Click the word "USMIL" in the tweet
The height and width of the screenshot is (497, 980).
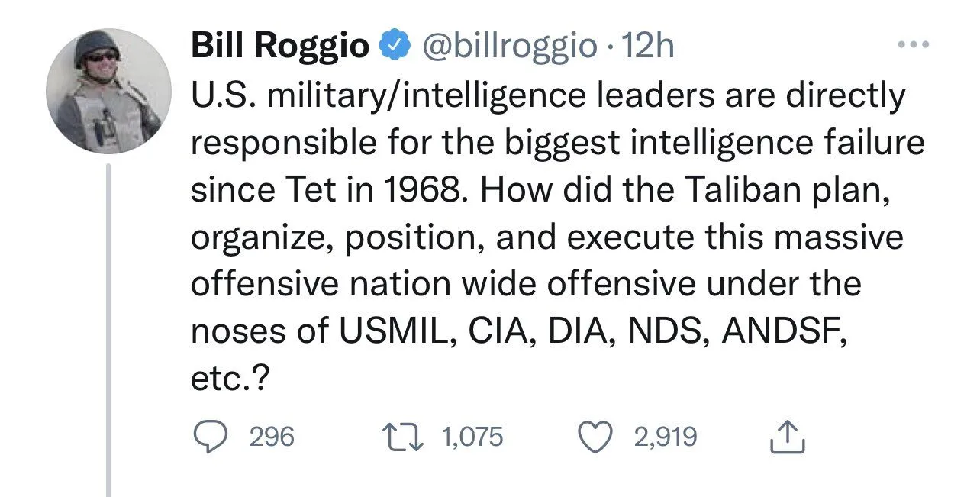pyautogui.click(x=394, y=331)
